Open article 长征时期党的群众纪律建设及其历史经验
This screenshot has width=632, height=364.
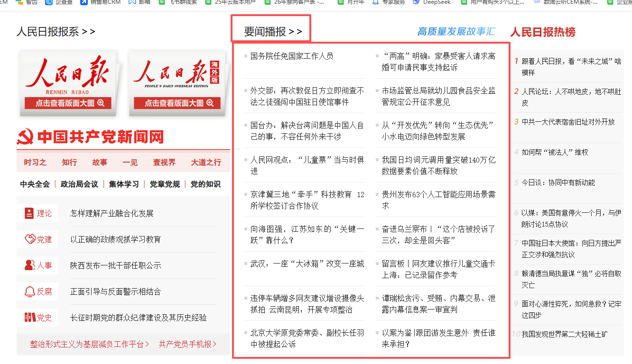click(139, 318)
